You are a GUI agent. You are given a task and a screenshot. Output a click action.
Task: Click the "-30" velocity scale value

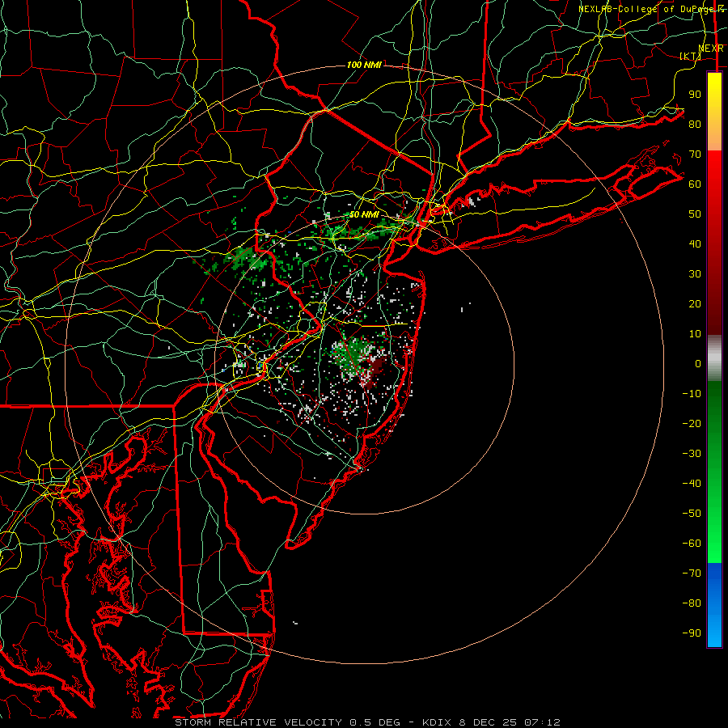pyautogui.click(x=692, y=453)
